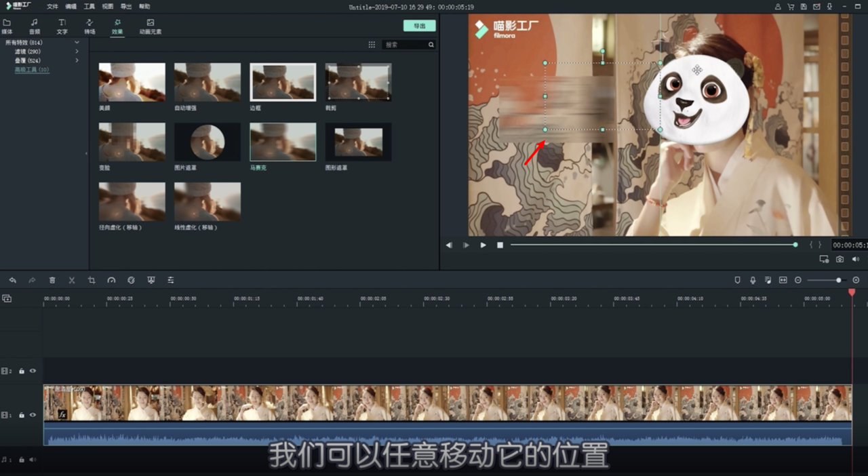Expand the 滤镜 (290) category arrow
This screenshot has height=476, width=868.
[x=77, y=52]
